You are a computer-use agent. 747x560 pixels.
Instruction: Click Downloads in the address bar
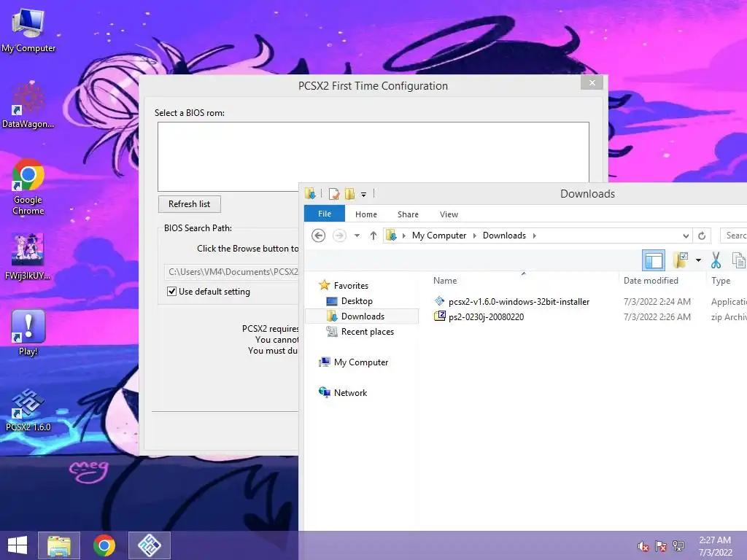coord(504,236)
